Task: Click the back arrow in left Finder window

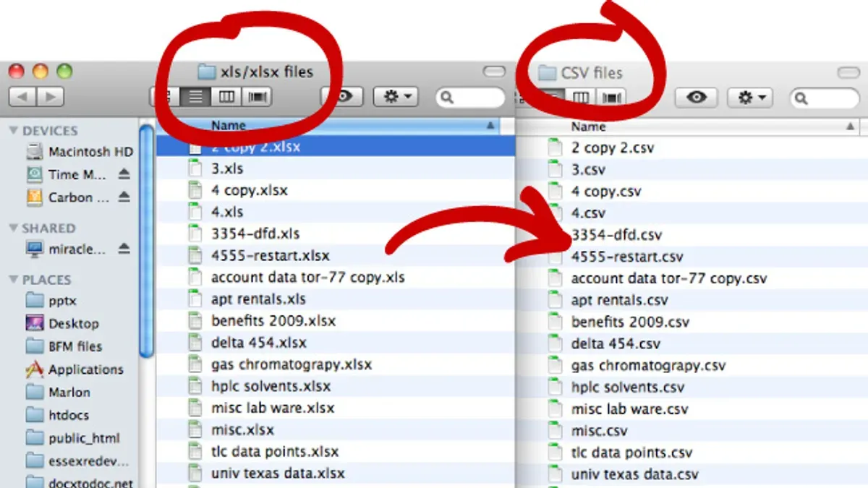Action: click(x=22, y=96)
